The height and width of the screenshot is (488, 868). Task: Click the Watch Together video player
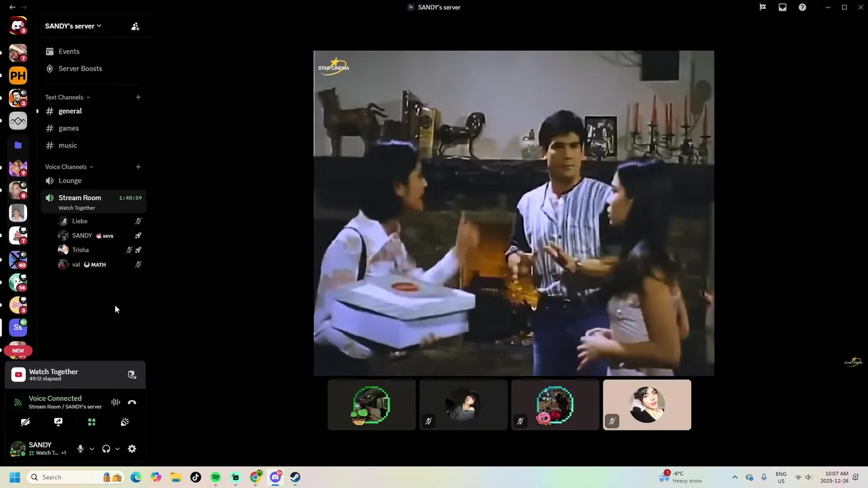[x=513, y=213]
